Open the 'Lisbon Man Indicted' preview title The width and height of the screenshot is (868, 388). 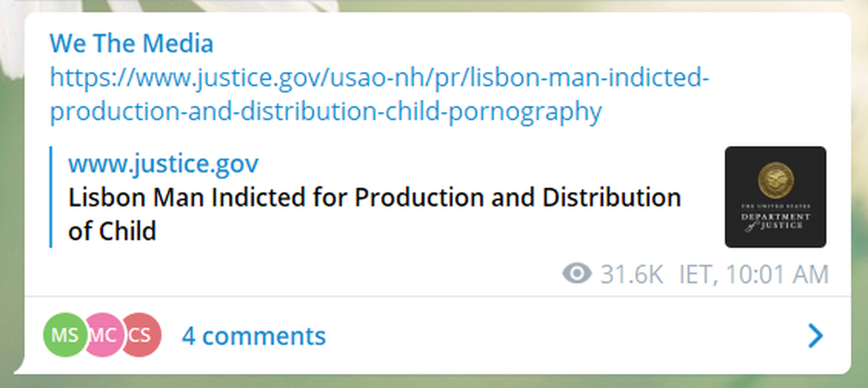(374, 198)
